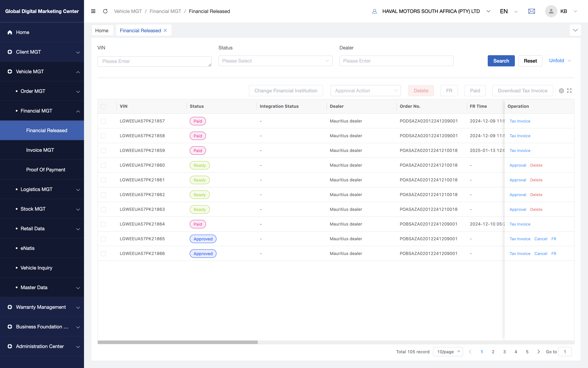This screenshot has width=588, height=368.
Task: Expand the Unfold search filters
Action: [560, 61]
